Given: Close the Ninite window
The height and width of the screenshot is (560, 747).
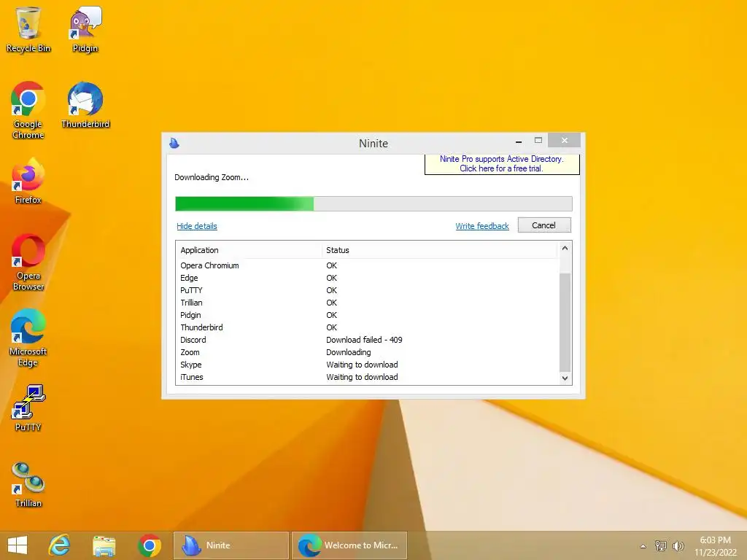Looking at the screenshot, I should coord(564,141).
